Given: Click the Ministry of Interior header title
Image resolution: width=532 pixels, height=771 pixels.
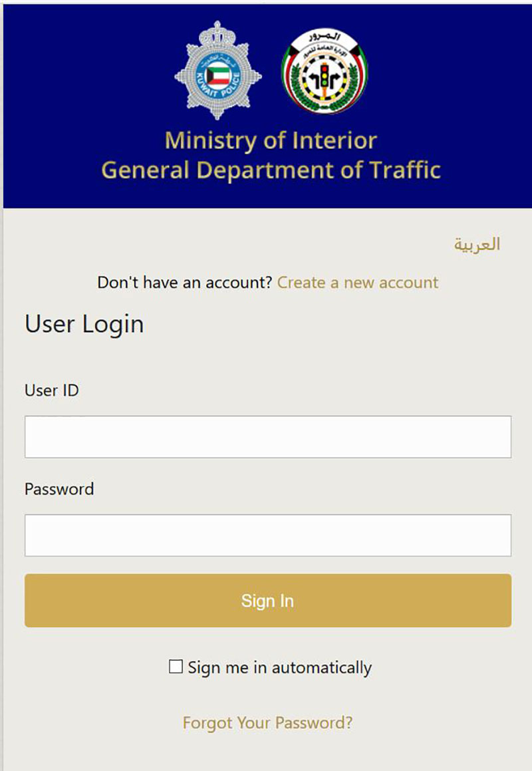Looking at the screenshot, I should pos(271,140).
